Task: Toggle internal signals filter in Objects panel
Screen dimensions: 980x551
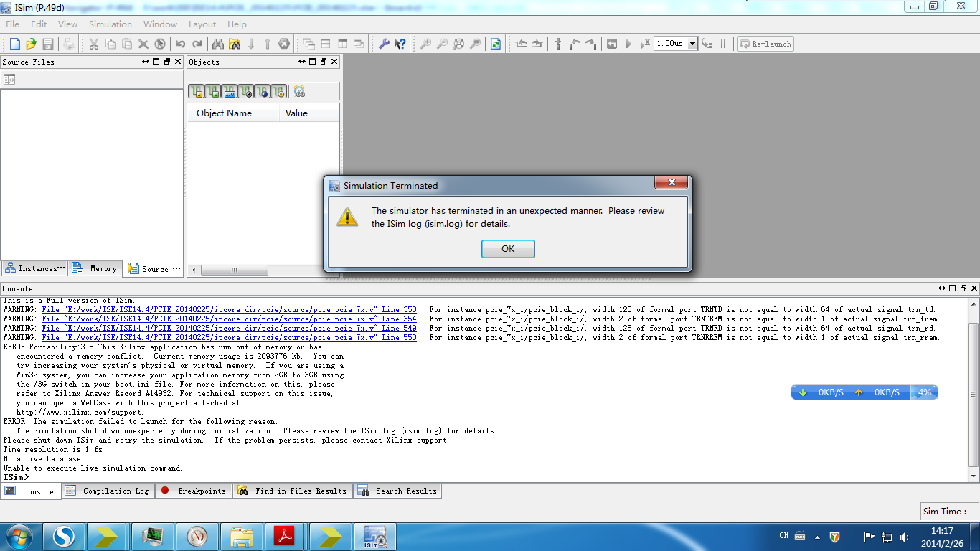Action: click(245, 91)
